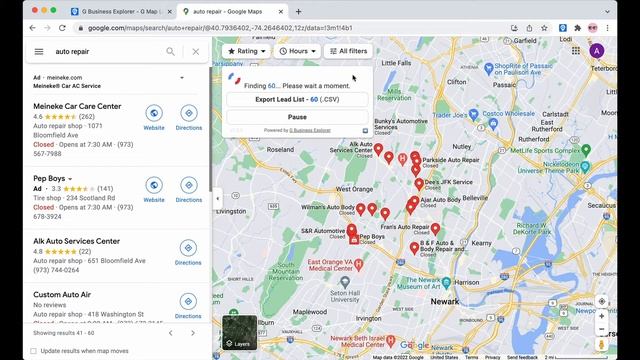Click the results panel scrollbar
The height and width of the screenshot is (360, 640).
click(x=210, y=130)
